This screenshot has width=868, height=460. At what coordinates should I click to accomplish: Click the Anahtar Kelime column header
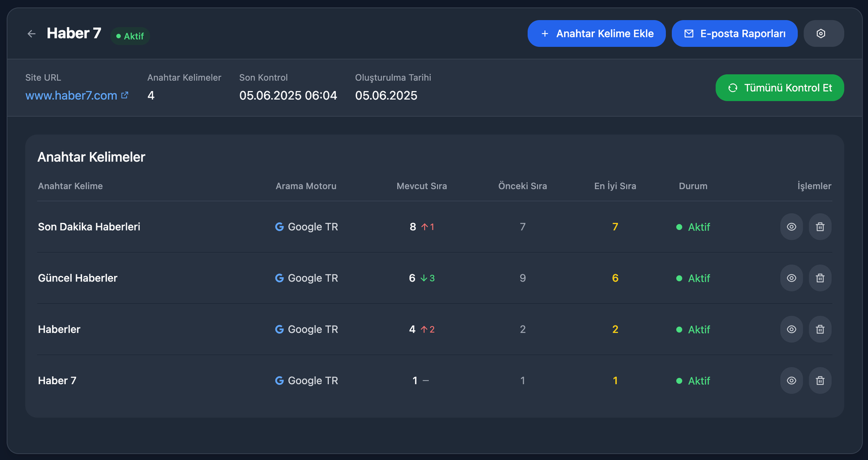click(71, 186)
